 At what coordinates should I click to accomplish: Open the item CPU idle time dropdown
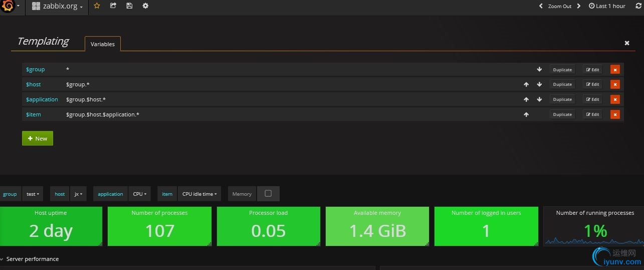point(199,194)
